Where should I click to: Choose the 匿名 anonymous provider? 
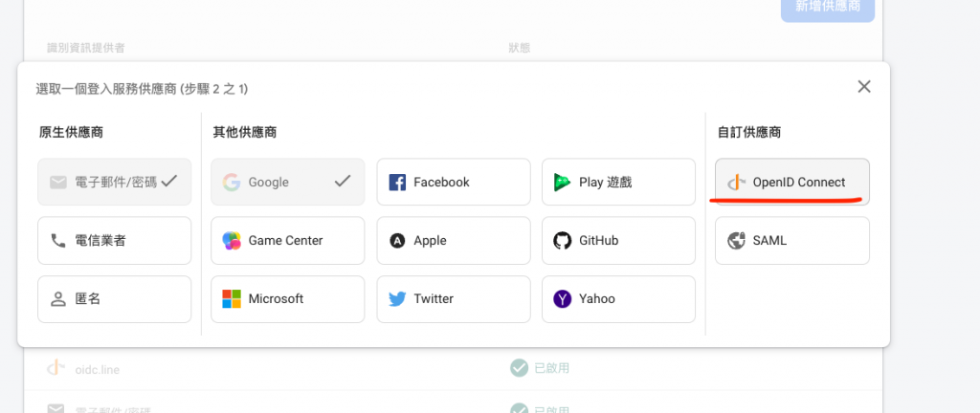pos(115,299)
